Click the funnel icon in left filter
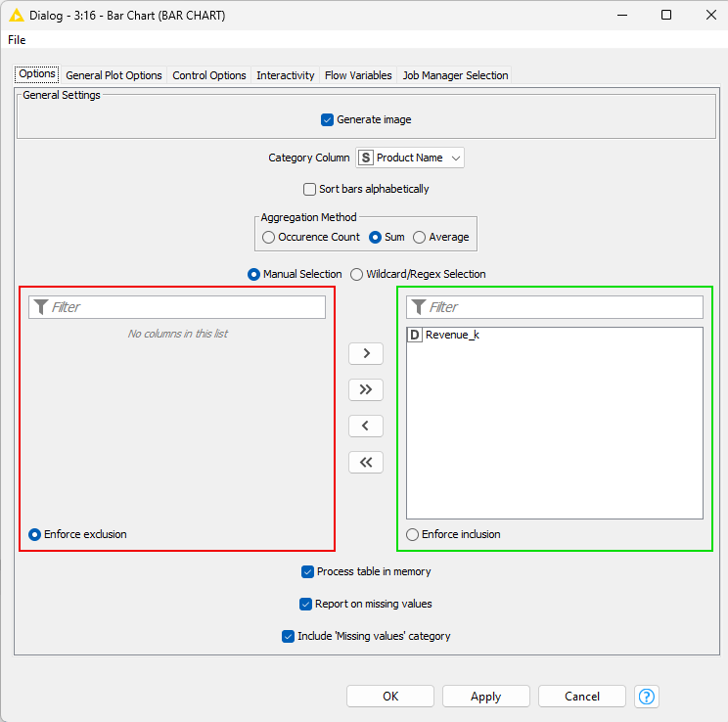The width and height of the screenshot is (728, 722). (x=40, y=307)
